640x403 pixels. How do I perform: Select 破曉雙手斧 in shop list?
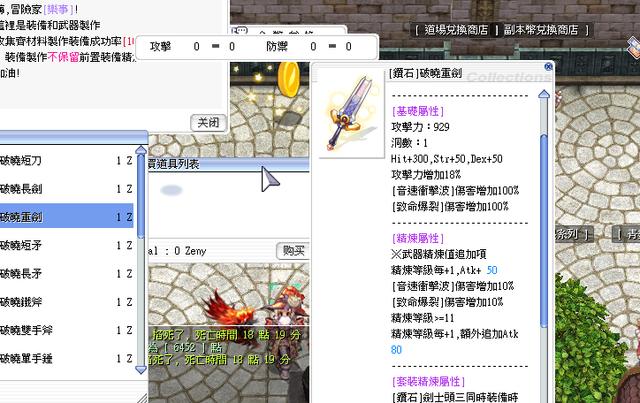(x=67, y=330)
